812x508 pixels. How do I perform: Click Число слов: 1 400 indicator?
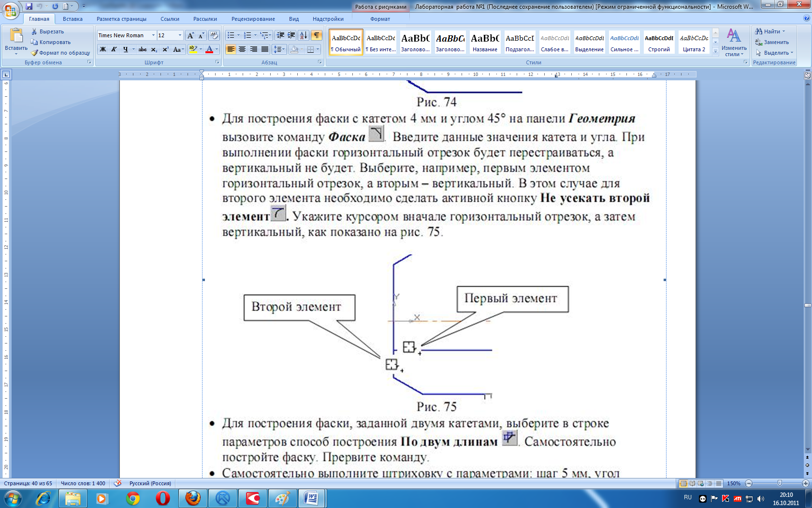click(83, 483)
